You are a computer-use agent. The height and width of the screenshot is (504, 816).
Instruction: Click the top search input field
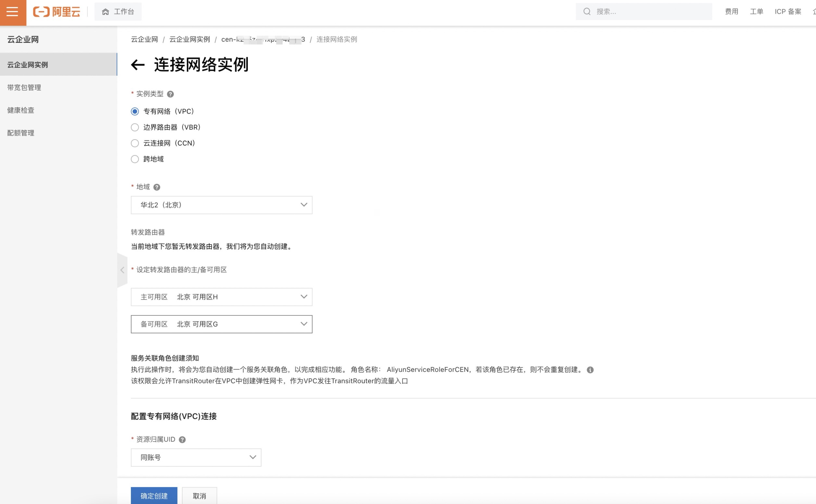pyautogui.click(x=650, y=12)
